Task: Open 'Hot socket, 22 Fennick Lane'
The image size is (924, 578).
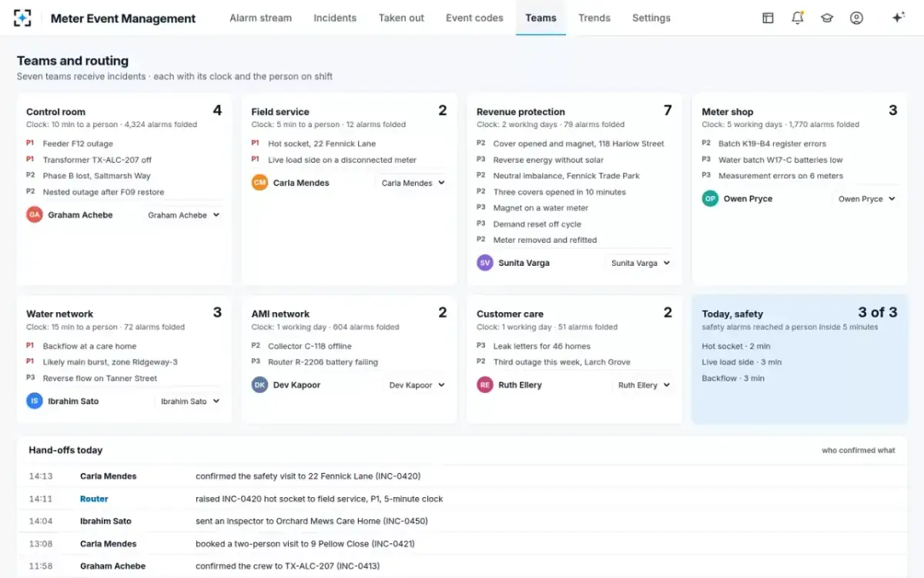Action: (322, 143)
